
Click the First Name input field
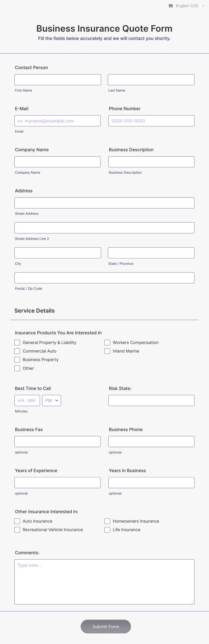click(58, 79)
